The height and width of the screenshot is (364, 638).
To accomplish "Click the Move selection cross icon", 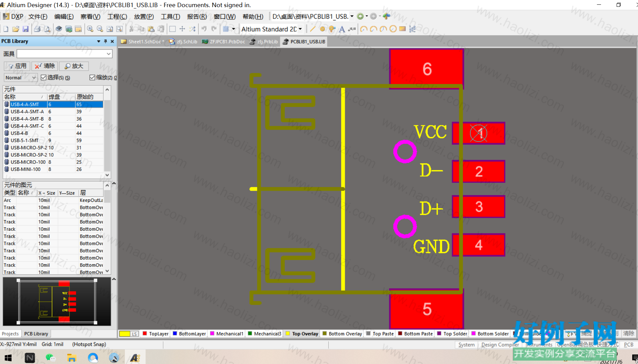I will 182,29.
